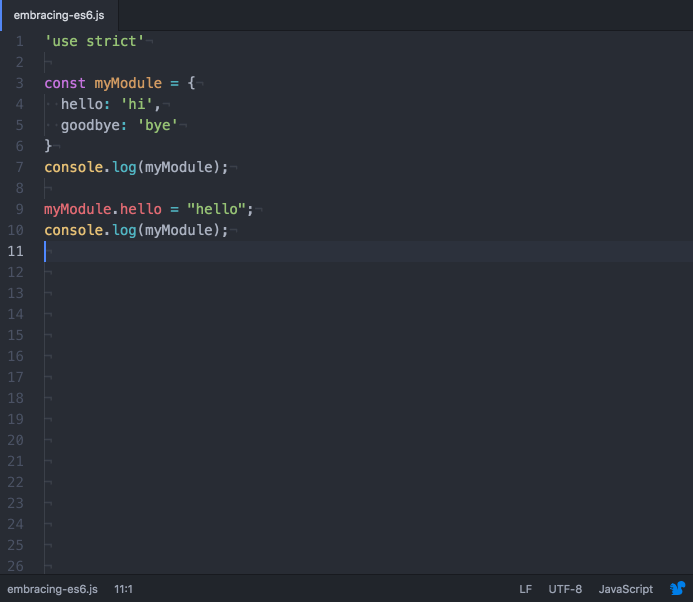
Task: Click myModule identifier in the const declaration
Action: click(x=128, y=83)
